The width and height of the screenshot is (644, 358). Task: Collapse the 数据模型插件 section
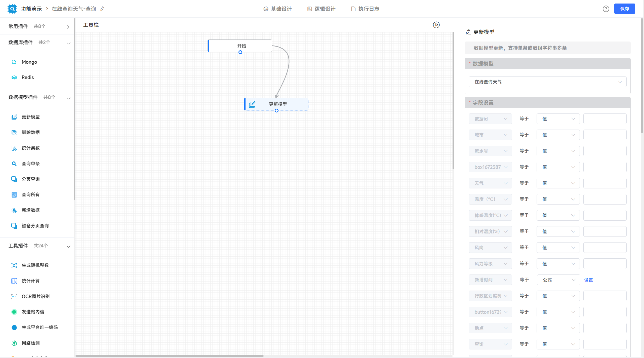coord(68,98)
